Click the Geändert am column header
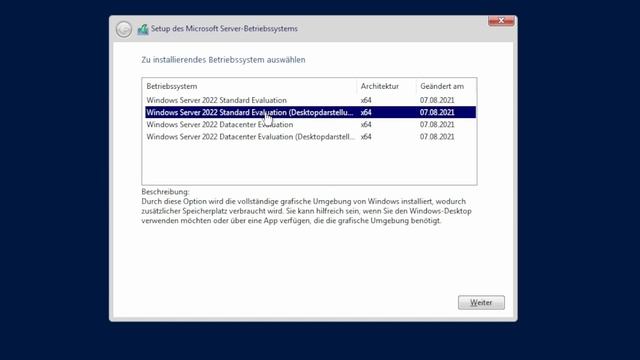This screenshot has width=640, height=360. (442, 86)
